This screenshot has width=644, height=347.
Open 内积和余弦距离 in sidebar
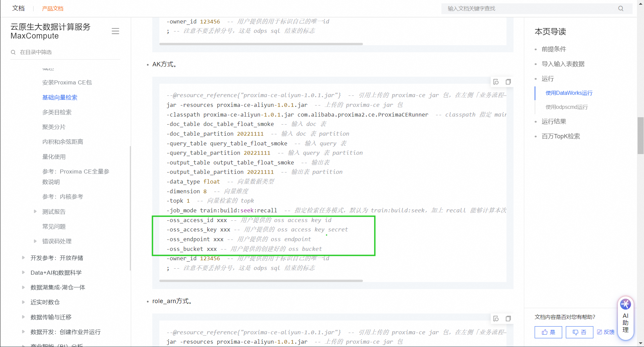coord(63,142)
